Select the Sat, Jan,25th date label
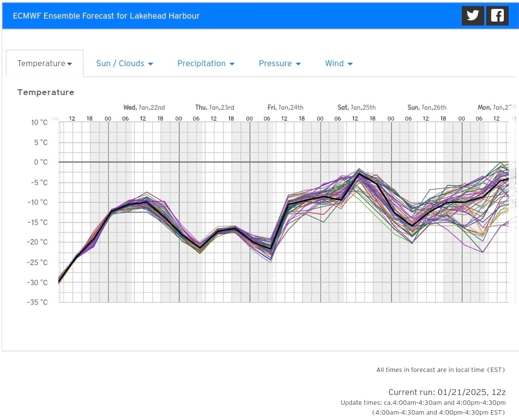This screenshot has height=420, width=519. point(356,107)
